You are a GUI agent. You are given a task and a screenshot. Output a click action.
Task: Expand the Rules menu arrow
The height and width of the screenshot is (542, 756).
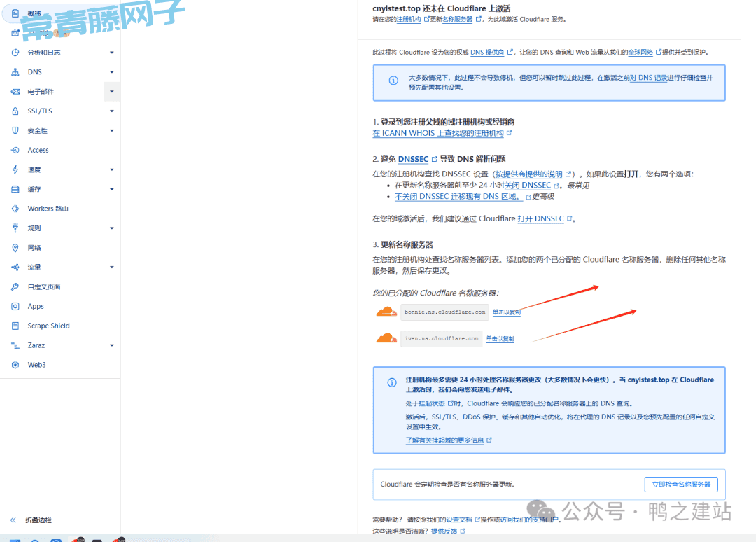tap(112, 228)
